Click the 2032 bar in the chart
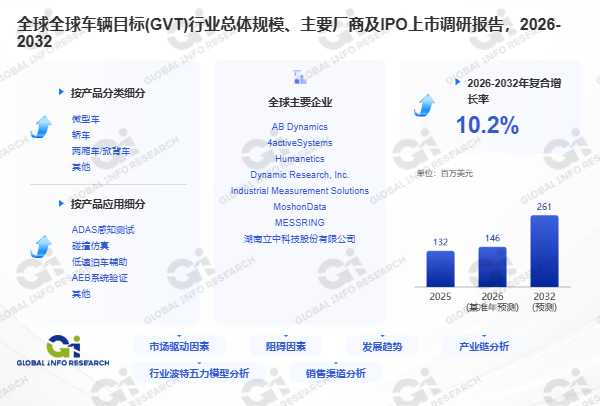600x406 pixels. [x=545, y=251]
